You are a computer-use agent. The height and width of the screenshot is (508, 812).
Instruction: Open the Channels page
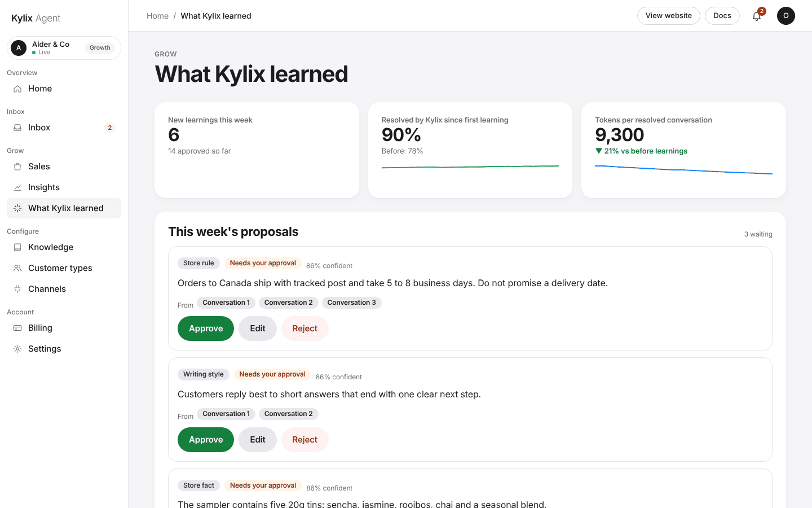click(x=64, y=289)
